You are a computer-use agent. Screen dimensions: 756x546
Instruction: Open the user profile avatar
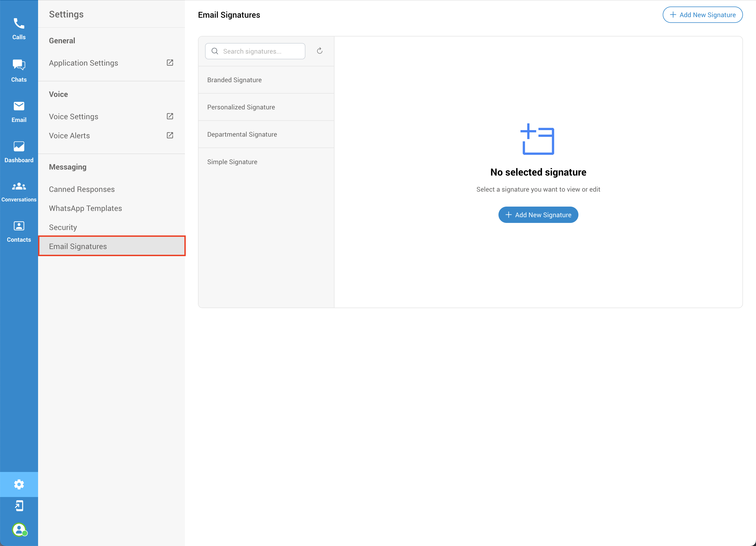(20, 529)
